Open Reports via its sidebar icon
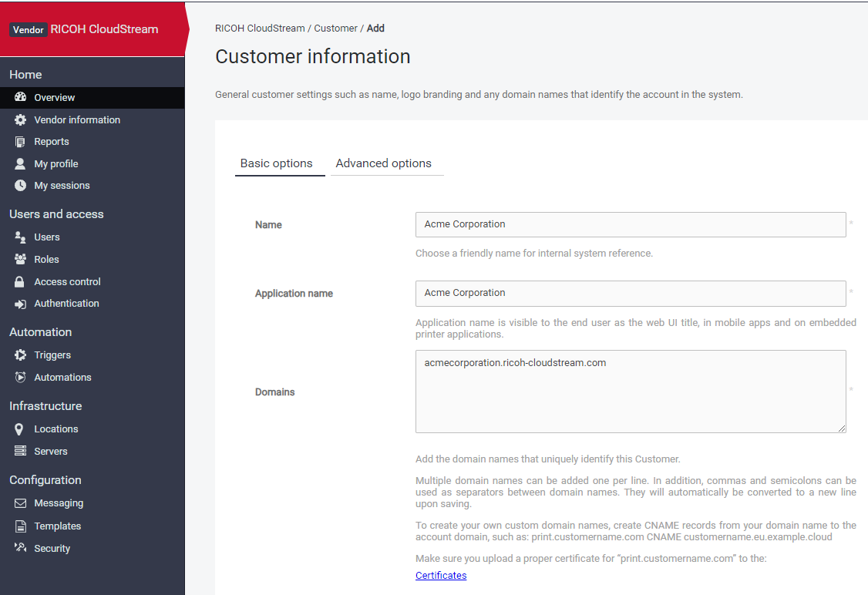Screen dimensions: 868x595 click(x=21, y=142)
